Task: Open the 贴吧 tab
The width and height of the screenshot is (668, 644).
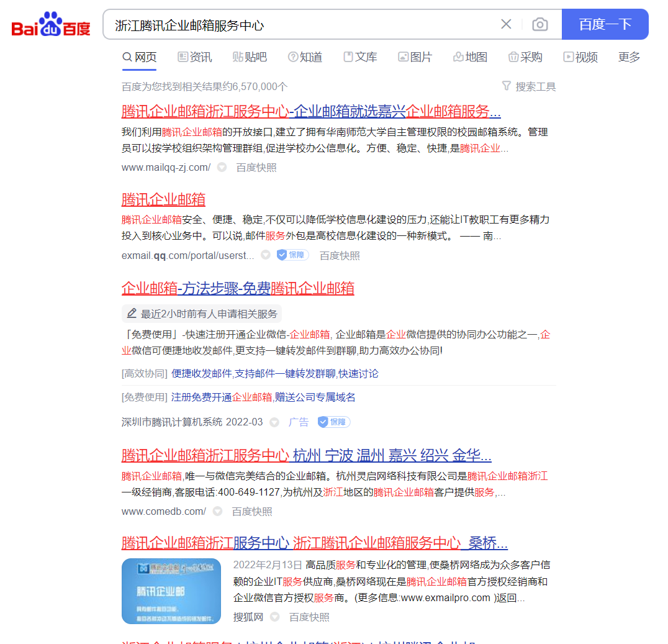Action: (x=250, y=57)
